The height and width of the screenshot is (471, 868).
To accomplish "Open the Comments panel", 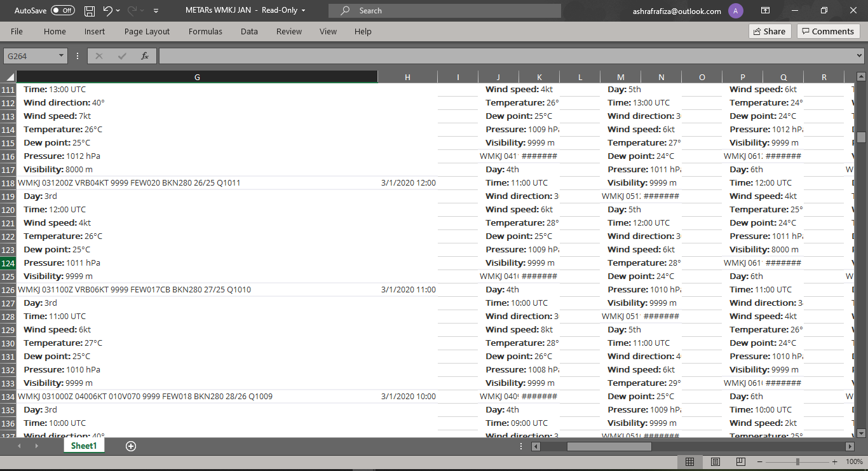I will [829, 31].
